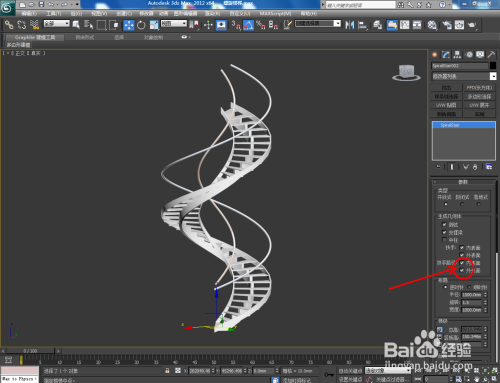Click the Mirror tool icon
The height and width of the screenshot is (383, 500).
(x=350, y=25)
